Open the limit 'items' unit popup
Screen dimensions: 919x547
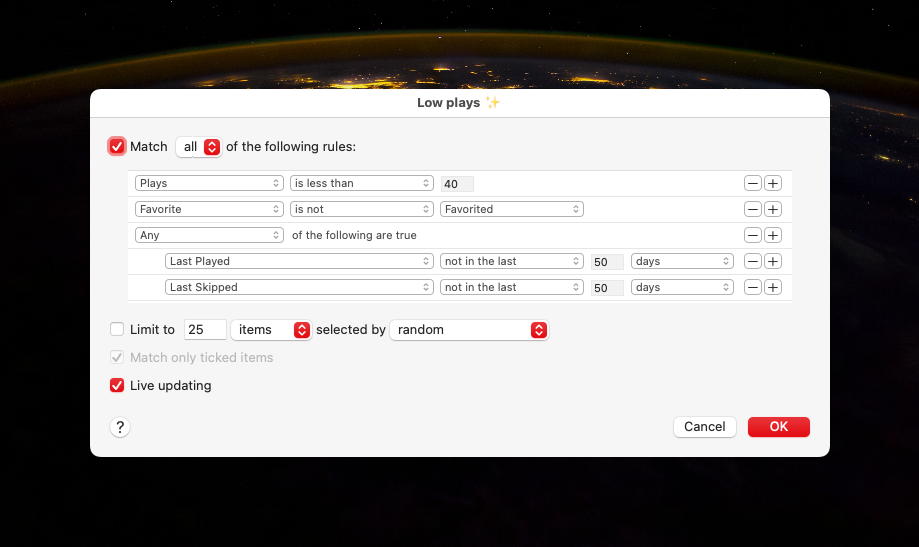(x=271, y=329)
